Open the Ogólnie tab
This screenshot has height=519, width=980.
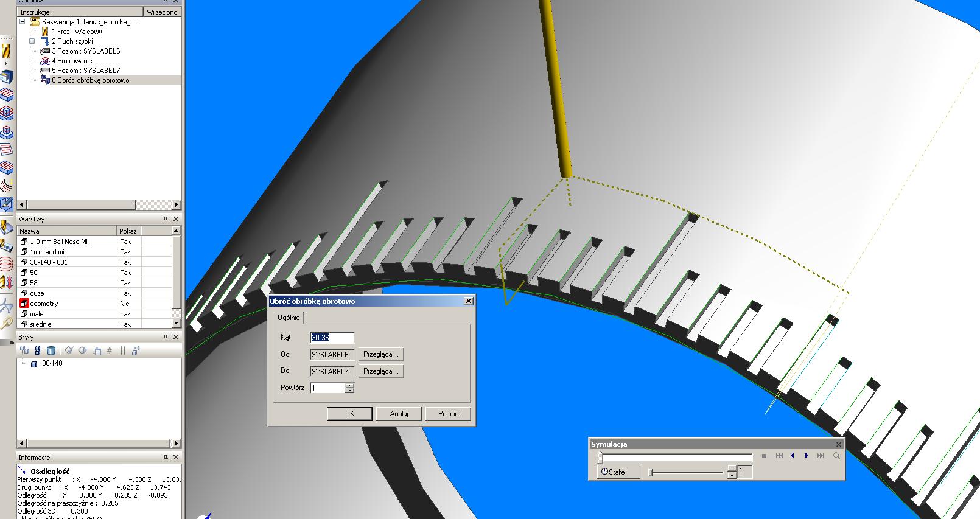289,318
